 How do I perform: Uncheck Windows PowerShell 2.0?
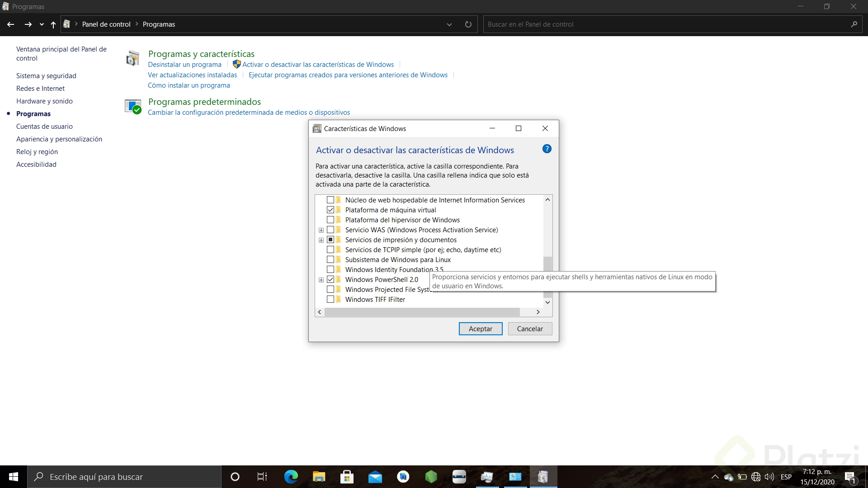[x=330, y=280]
